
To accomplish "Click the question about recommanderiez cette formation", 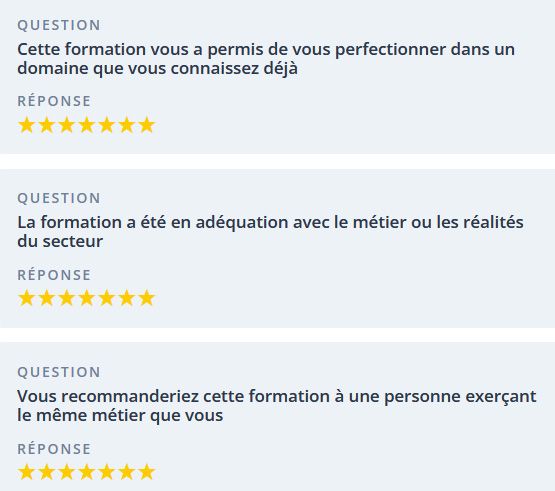I will click(277, 406).
